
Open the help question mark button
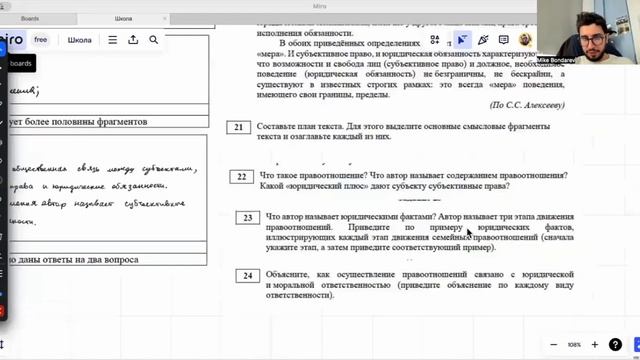616,344
